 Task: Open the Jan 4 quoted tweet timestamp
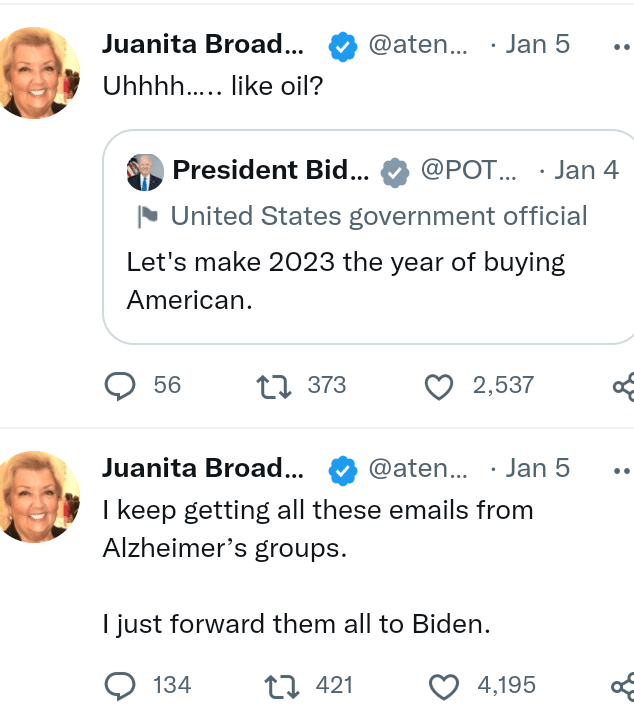pyautogui.click(x=587, y=171)
